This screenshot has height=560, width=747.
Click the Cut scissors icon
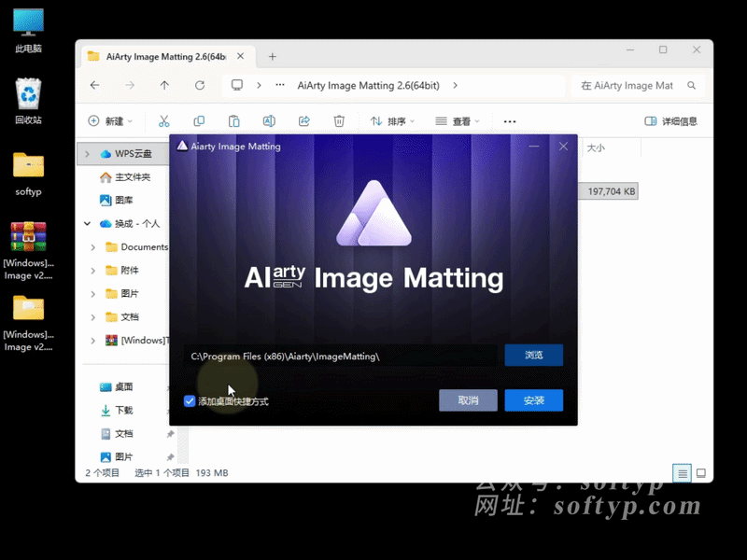point(164,121)
